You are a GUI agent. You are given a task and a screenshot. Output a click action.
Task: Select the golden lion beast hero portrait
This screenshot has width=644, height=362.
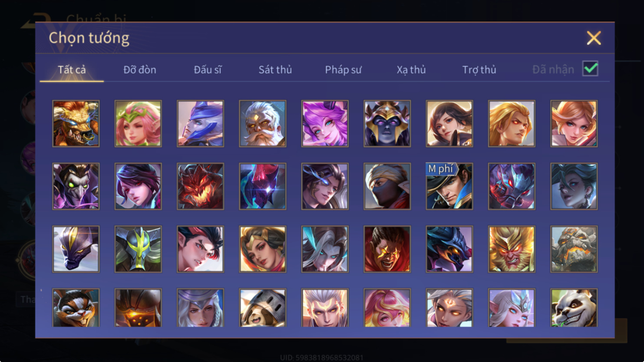point(76,124)
